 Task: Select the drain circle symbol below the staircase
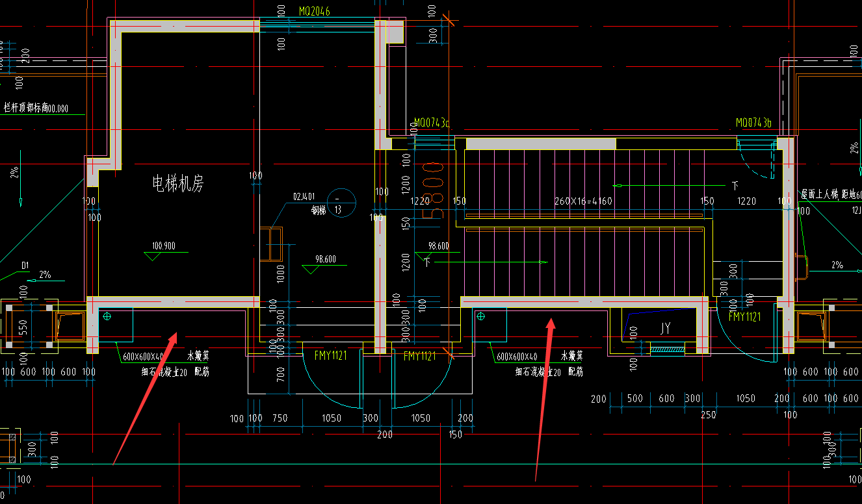click(x=481, y=316)
